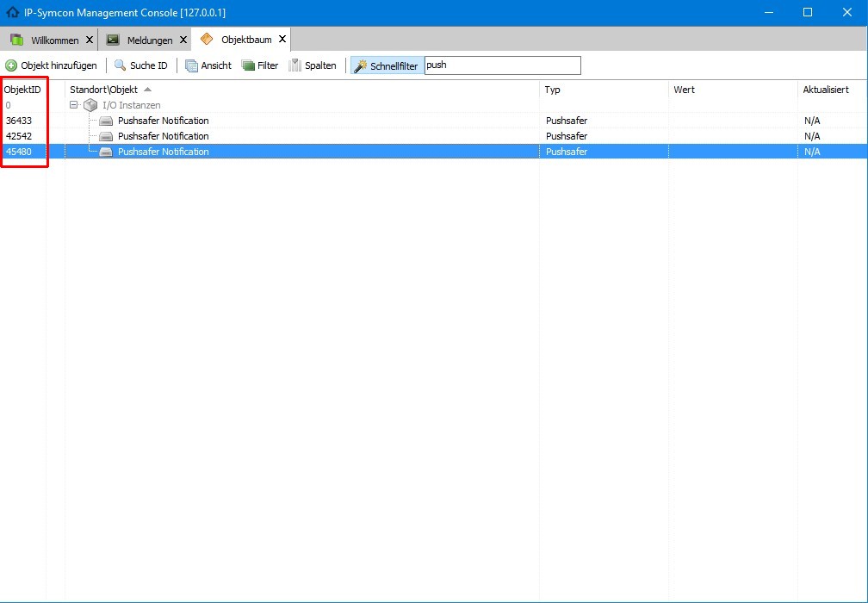Viewport: 868px width, 603px height.
Task: Sort by Standort\Objekt column arrow
Action: point(147,90)
